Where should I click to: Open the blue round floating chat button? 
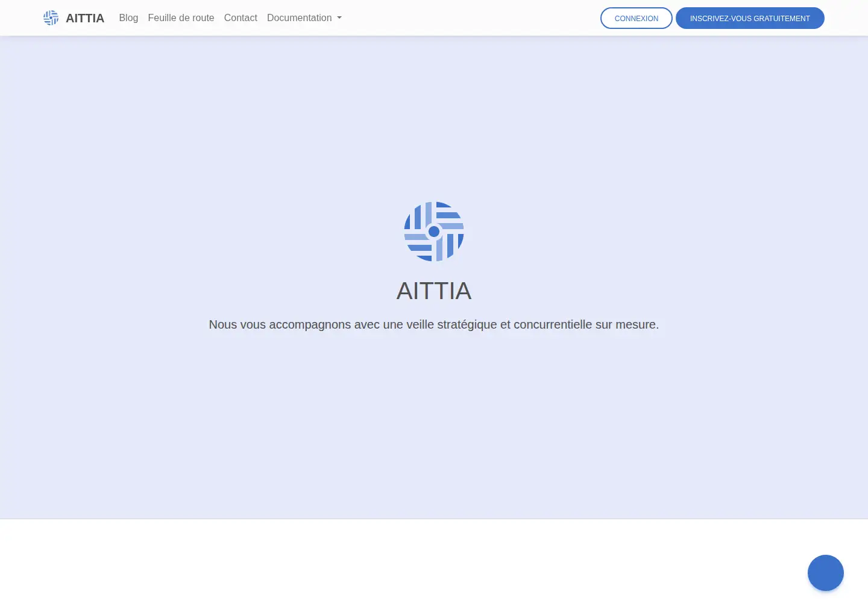click(826, 573)
